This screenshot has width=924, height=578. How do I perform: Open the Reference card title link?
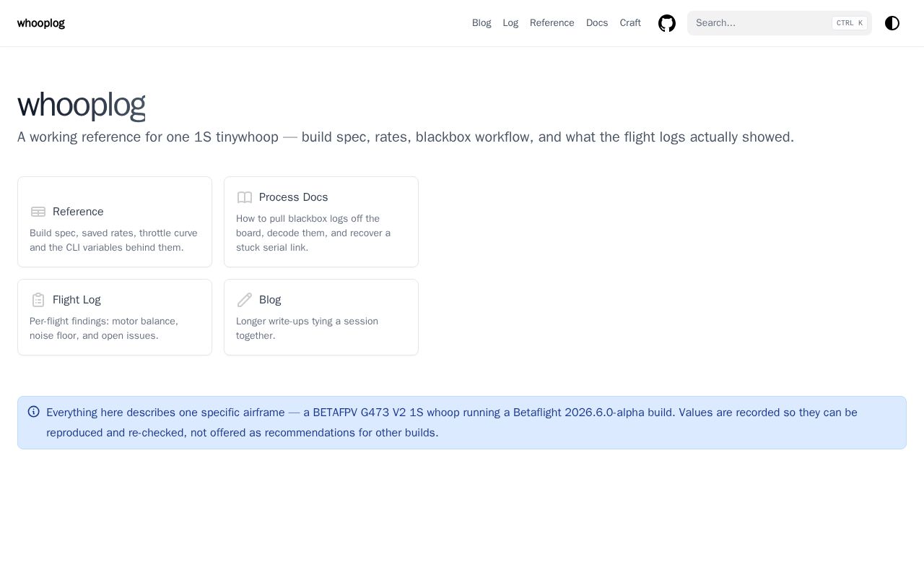(x=78, y=212)
